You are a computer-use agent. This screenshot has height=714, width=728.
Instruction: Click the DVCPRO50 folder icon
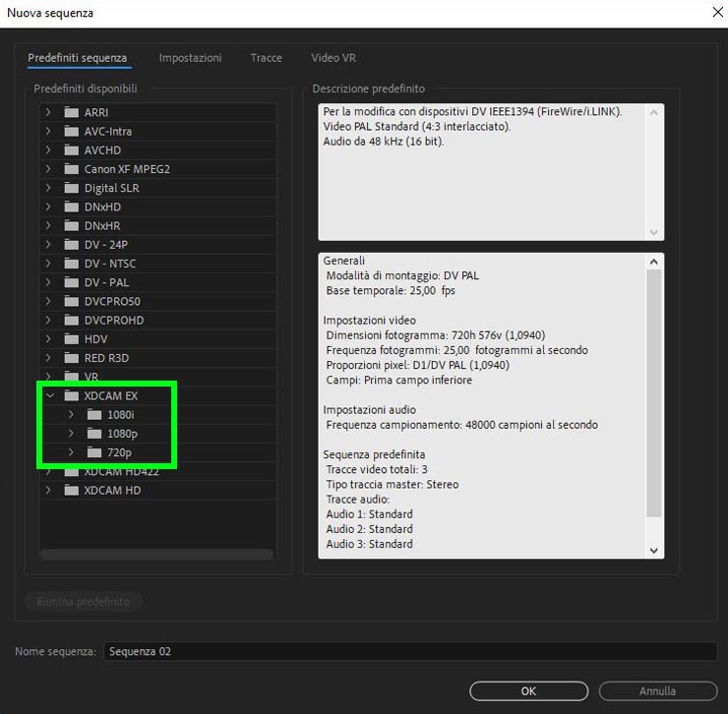pyautogui.click(x=71, y=301)
